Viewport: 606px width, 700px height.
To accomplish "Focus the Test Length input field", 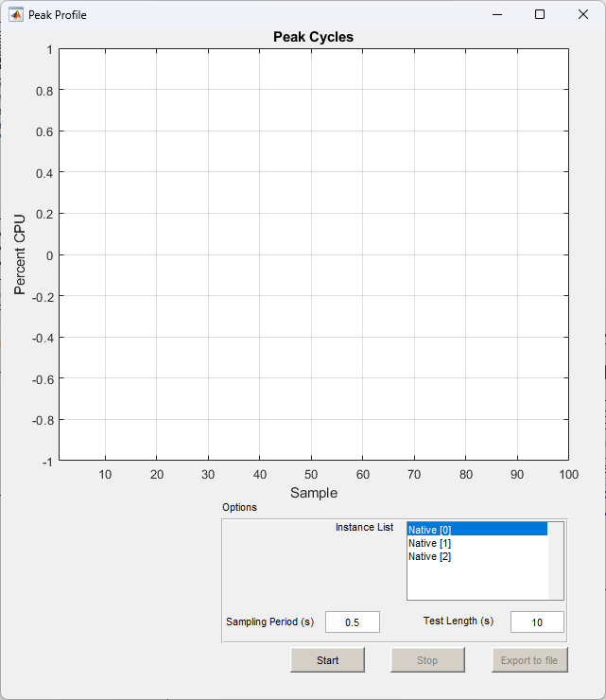I will [537, 622].
